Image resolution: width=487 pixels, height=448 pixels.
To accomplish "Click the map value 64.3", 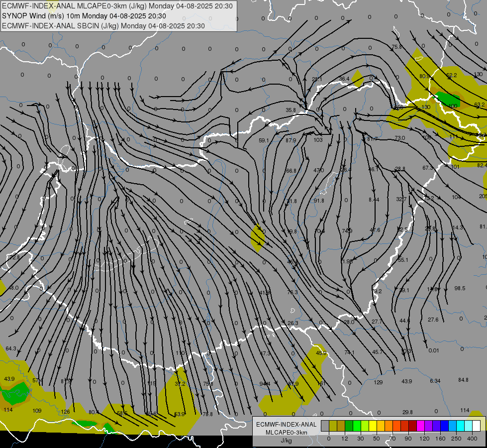I will tap(11, 349).
